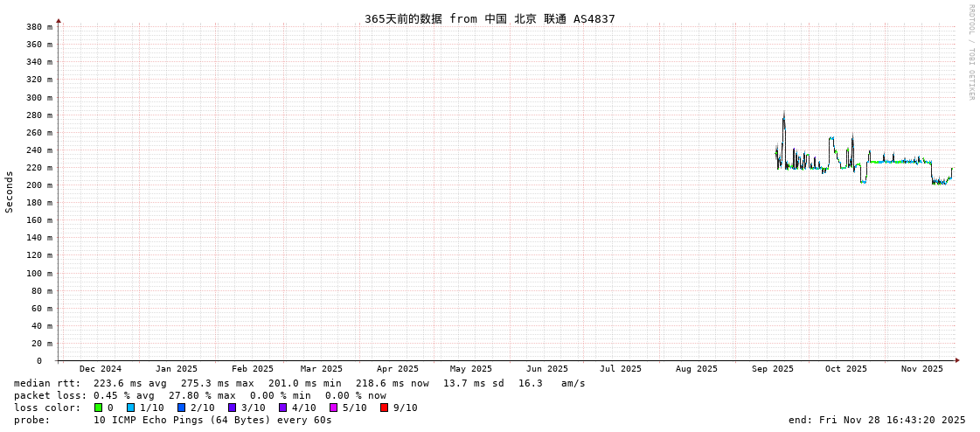Screen dimensions: 980x432
Task: Click the 200 m y-axis tick label
Action: pyautogui.click(x=39, y=185)
